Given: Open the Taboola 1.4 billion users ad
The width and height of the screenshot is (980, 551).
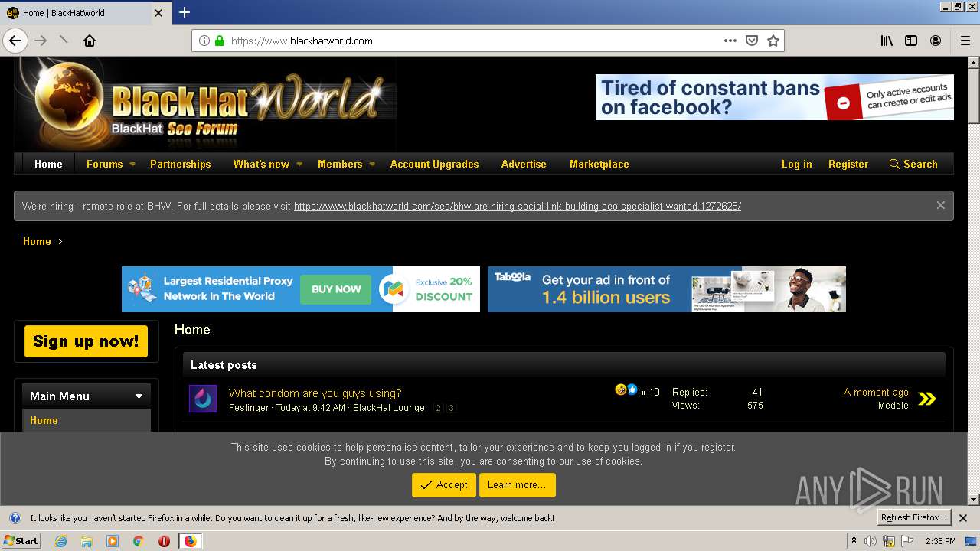Looking at the screenshot, I should pyautogui.click(x=667, y=289).
